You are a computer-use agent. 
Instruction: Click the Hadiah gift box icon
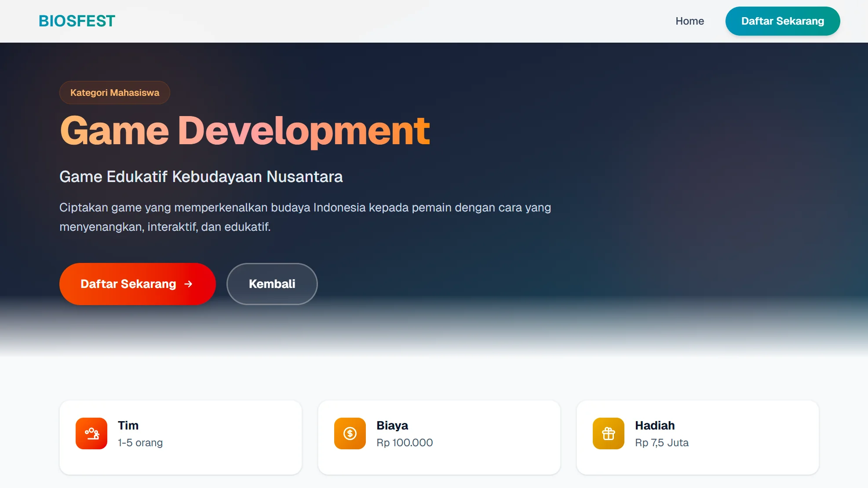(609, 433)
